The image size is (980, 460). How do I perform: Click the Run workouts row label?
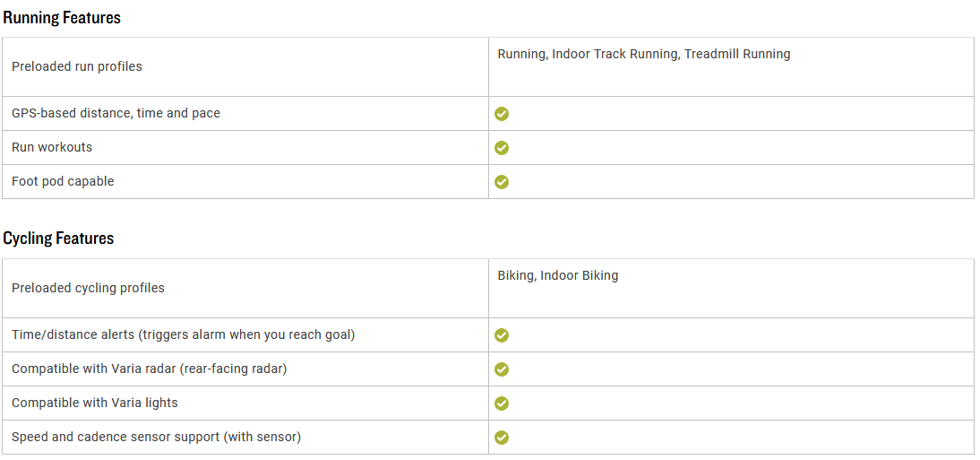(x=52, y=147)
